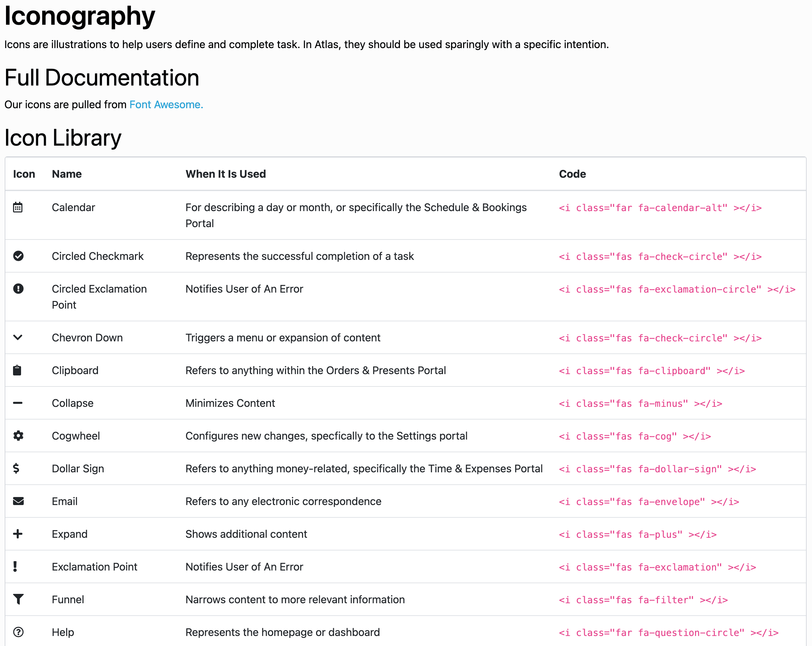Click the fa-calendar-alt code snippet
Image resolution: width=812 pixels, height=646 pixels.
pyautogui.click(x=660, y=208)
